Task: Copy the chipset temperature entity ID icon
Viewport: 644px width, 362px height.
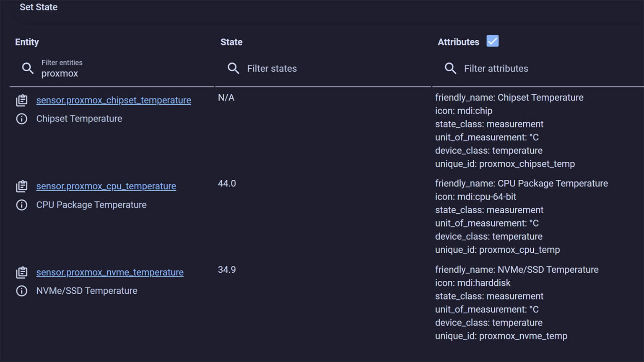Action: pos(22,101)
